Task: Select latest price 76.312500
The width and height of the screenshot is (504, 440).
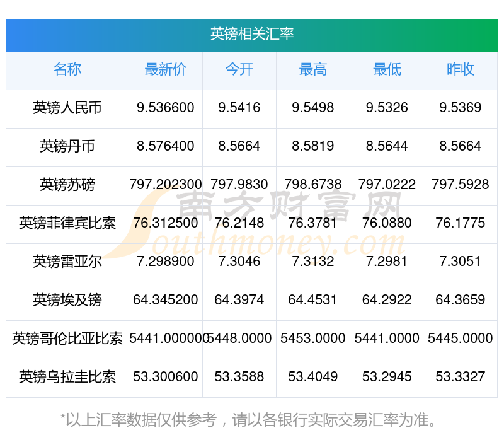Action: click(x=166, y=223)
